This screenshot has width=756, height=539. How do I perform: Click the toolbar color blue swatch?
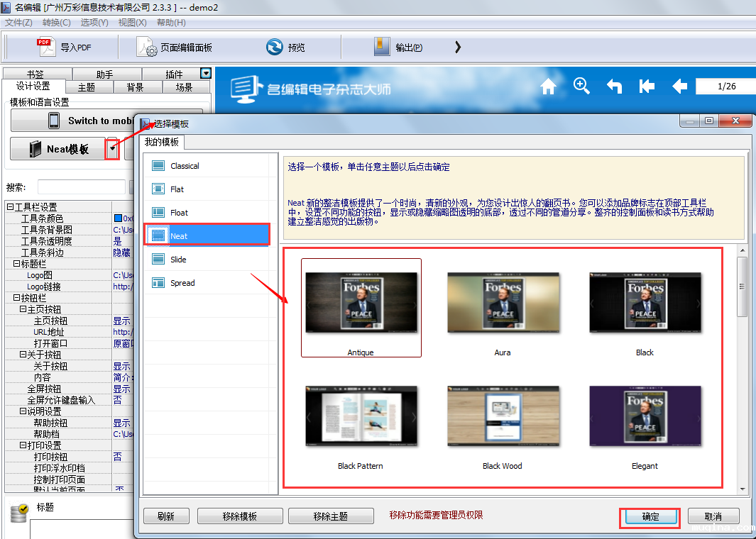[118, 218]
